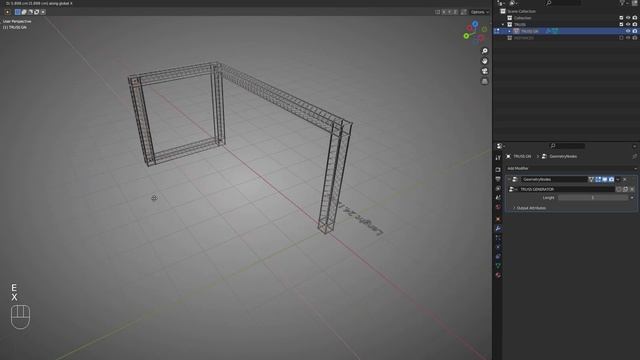Open the Object Constraints properties tab
Screen dimensions: 640x360
point(498,256)
